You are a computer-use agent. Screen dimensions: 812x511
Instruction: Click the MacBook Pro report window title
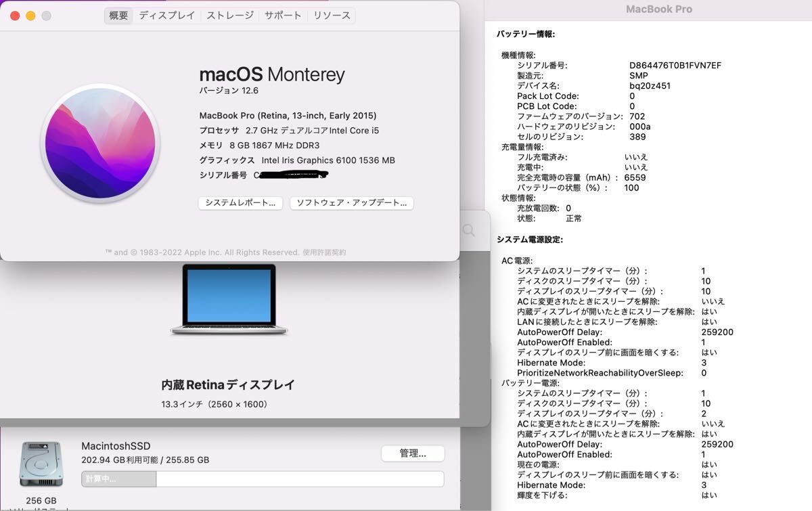659,9
